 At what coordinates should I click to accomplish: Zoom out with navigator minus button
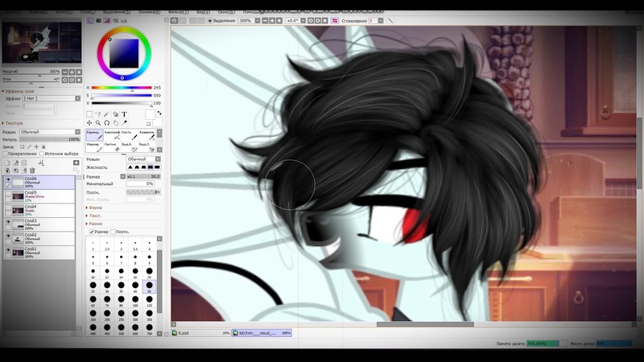pos(64,72)
